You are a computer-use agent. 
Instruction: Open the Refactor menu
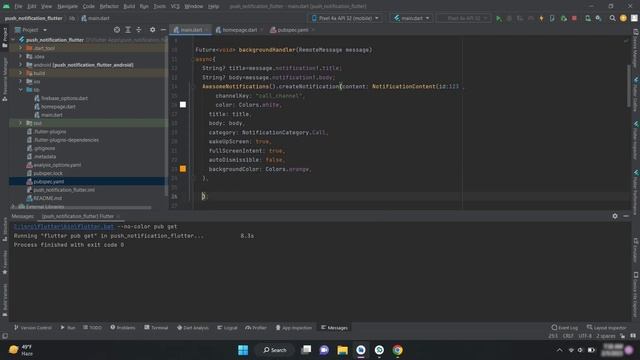tap(109, 6)
